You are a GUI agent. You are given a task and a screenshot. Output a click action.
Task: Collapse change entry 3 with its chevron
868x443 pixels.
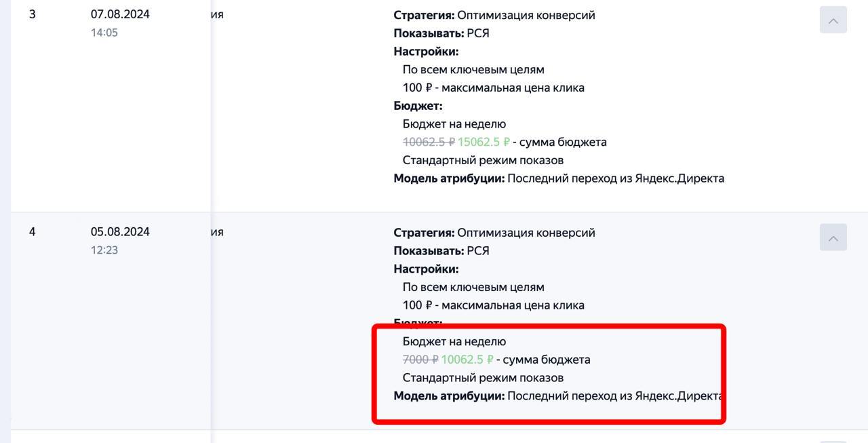point(833,20)
